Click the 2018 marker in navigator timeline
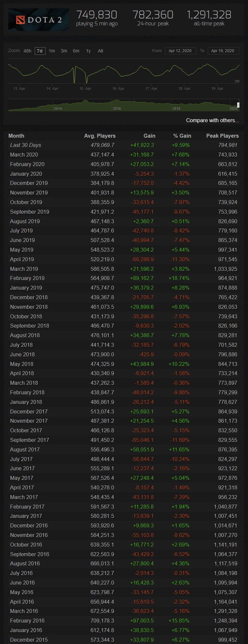The height and width of the screenshot is (644, 248). pyautogui.click(x=176, y=109)
